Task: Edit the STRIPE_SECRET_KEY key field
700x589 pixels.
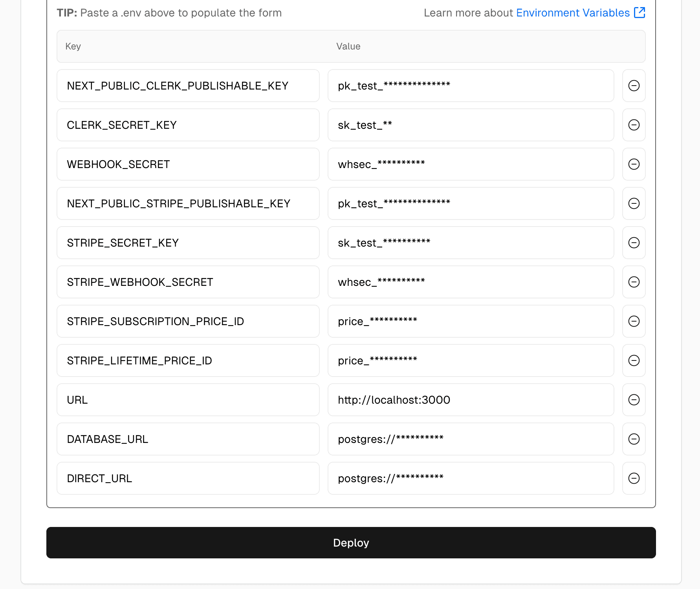Action: point(188,243)
